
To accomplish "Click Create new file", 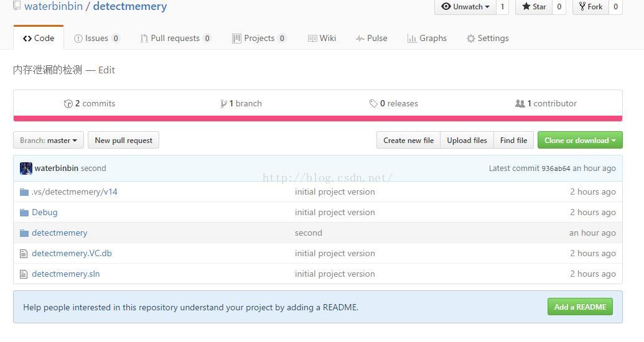I will [x=408, y=140].
